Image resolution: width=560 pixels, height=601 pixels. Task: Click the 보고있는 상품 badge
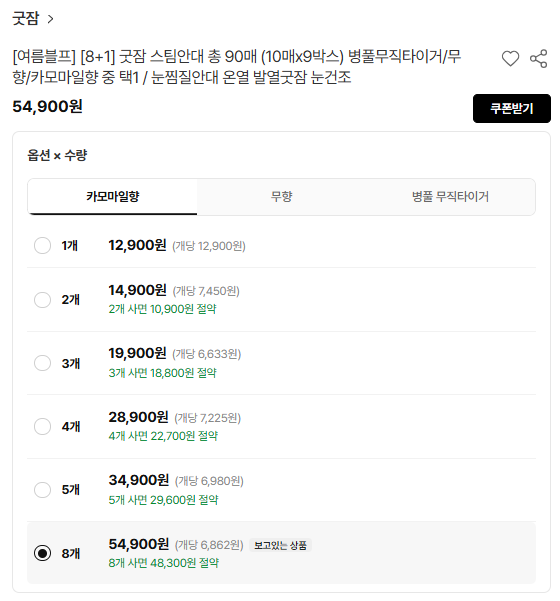[281, 545]
